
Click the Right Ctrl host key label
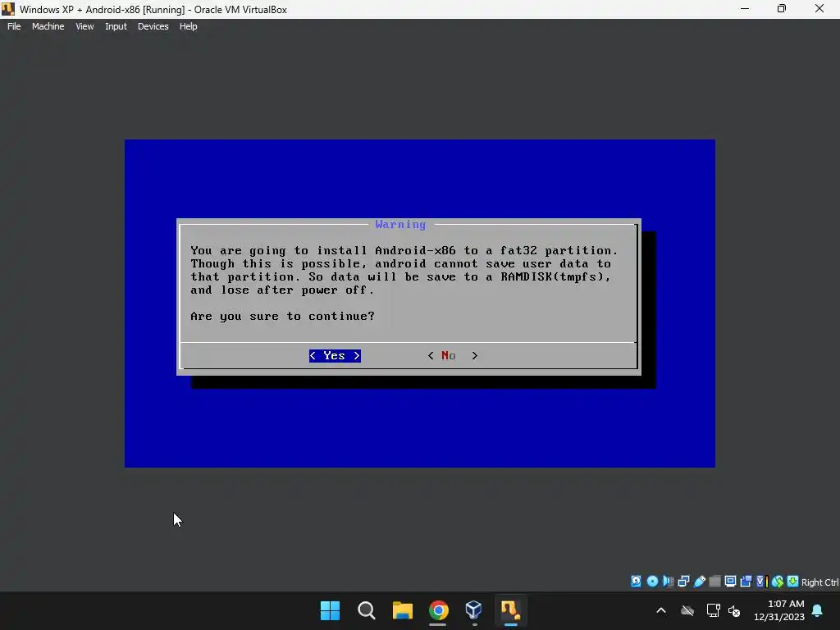[820, 582]
